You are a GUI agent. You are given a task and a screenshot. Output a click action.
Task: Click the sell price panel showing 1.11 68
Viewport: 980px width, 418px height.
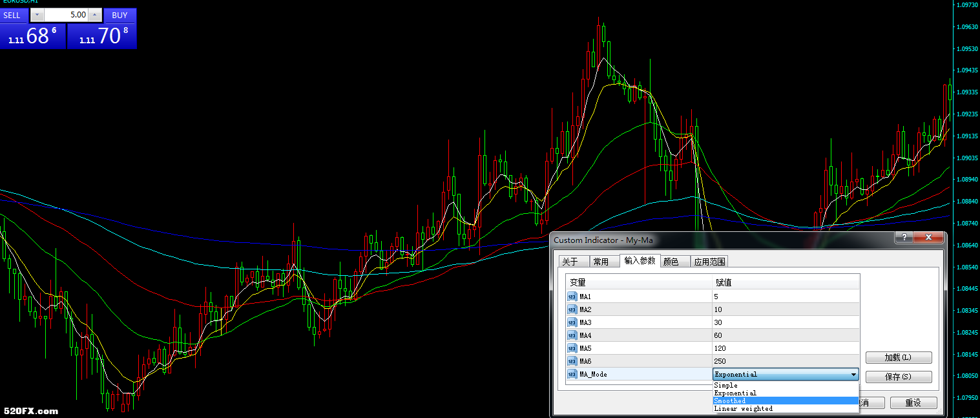32,36
